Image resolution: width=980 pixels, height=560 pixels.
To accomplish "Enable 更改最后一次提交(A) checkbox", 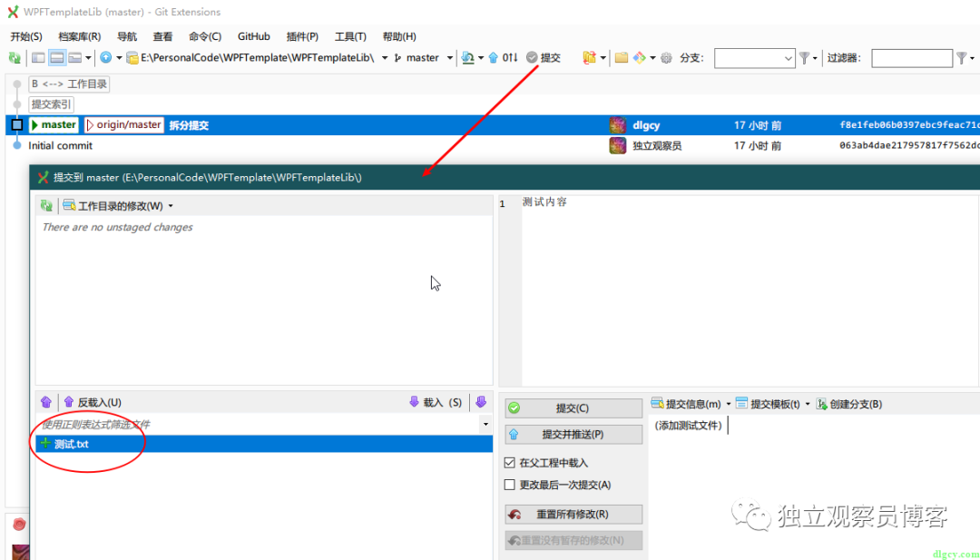I will point(510,484).
